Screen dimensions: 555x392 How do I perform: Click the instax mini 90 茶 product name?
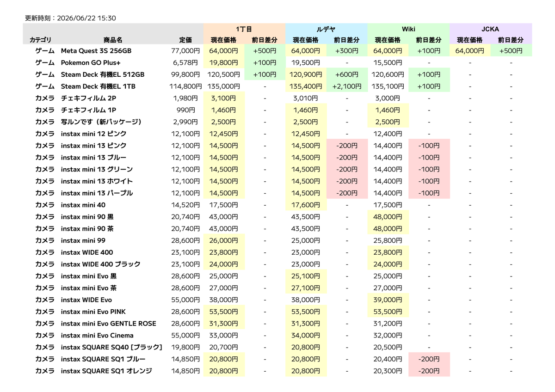pos(87,228)
